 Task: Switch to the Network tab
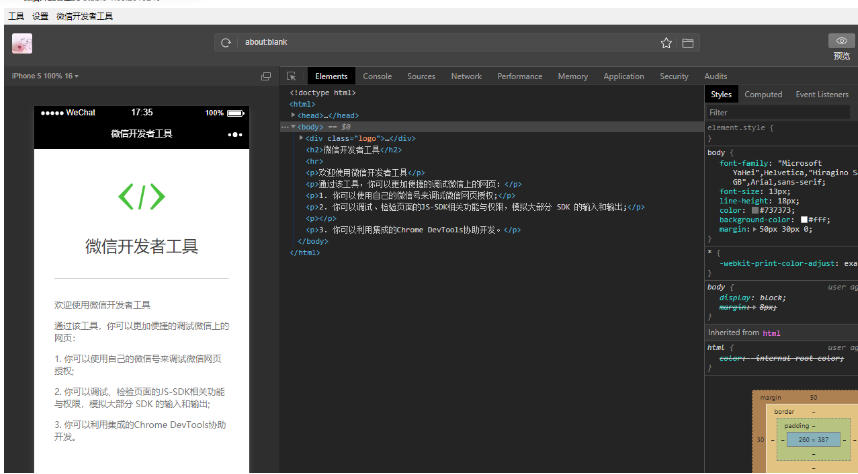pos(466,76)
